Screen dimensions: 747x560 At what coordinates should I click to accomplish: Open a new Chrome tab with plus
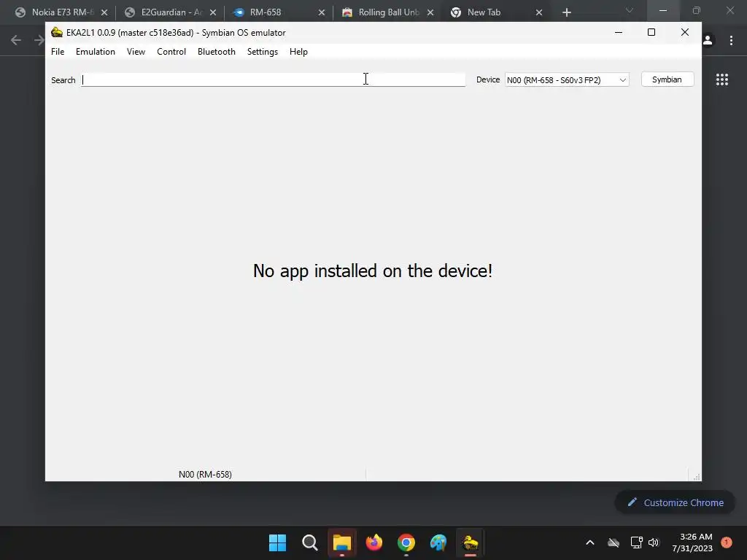point(566,12)
